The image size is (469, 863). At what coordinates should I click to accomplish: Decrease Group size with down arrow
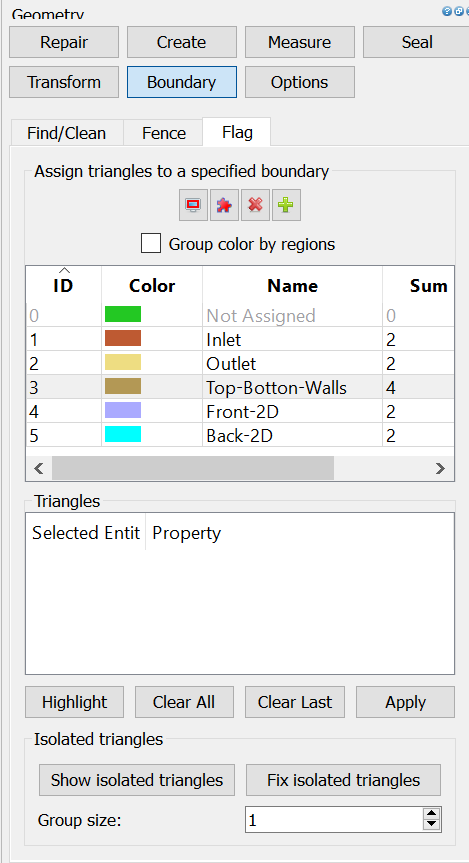coord(432,826)
